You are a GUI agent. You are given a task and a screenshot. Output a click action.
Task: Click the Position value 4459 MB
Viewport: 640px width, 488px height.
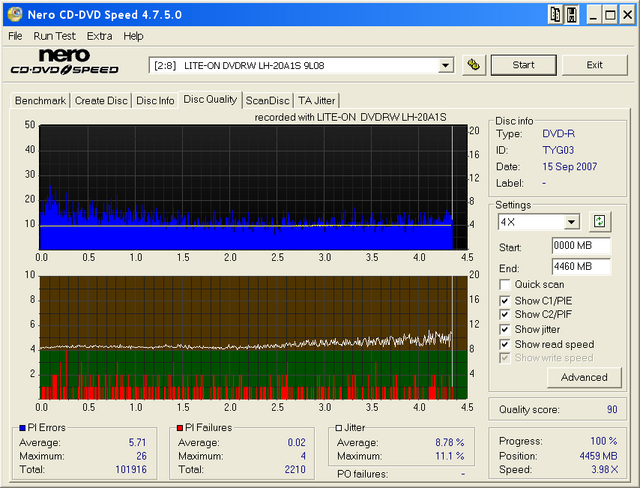(598, 456)
